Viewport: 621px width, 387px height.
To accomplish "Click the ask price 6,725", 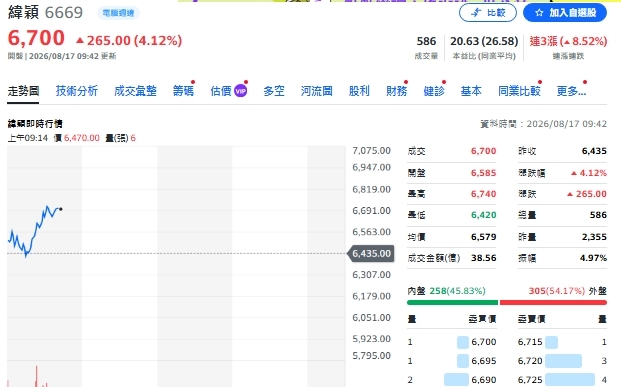I will [530, 380].
